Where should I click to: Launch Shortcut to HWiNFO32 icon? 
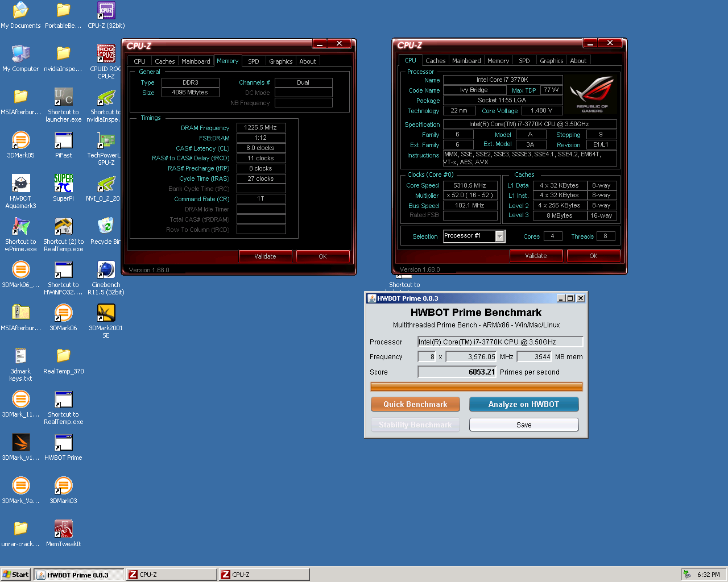(63, 278)
